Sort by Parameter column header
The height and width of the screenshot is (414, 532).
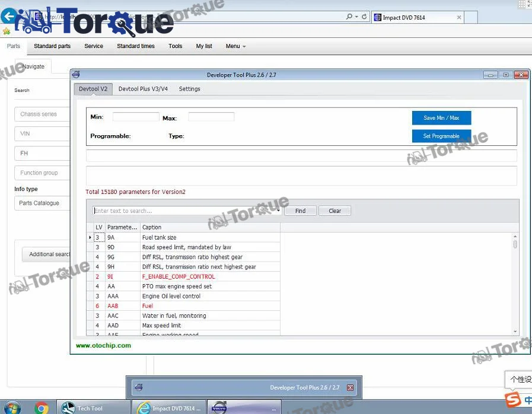[123, 227]
